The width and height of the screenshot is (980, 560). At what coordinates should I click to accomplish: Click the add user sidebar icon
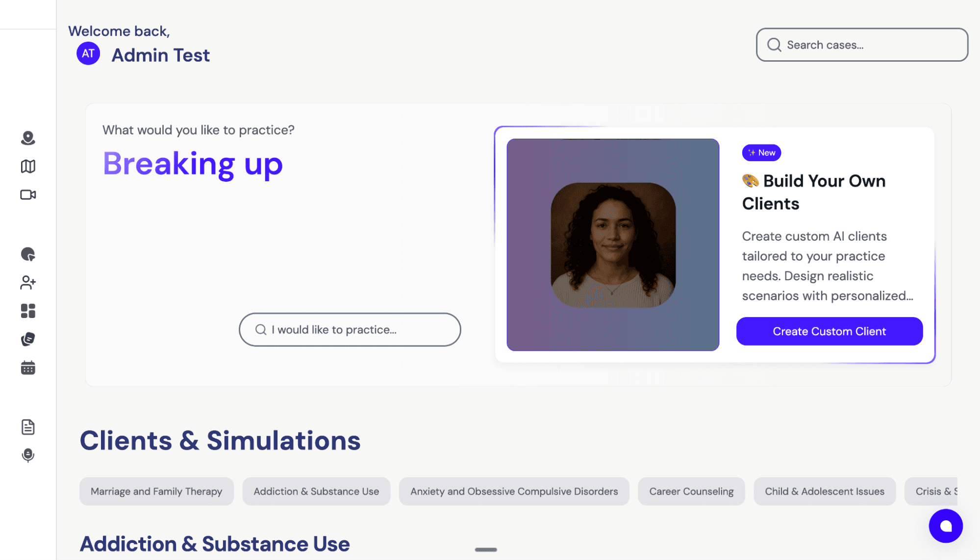[28, 283]
